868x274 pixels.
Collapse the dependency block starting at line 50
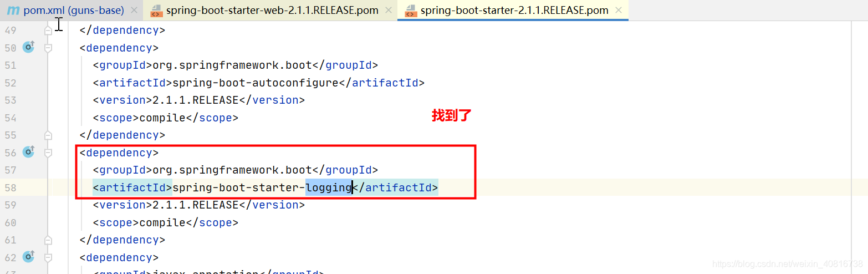48,48
